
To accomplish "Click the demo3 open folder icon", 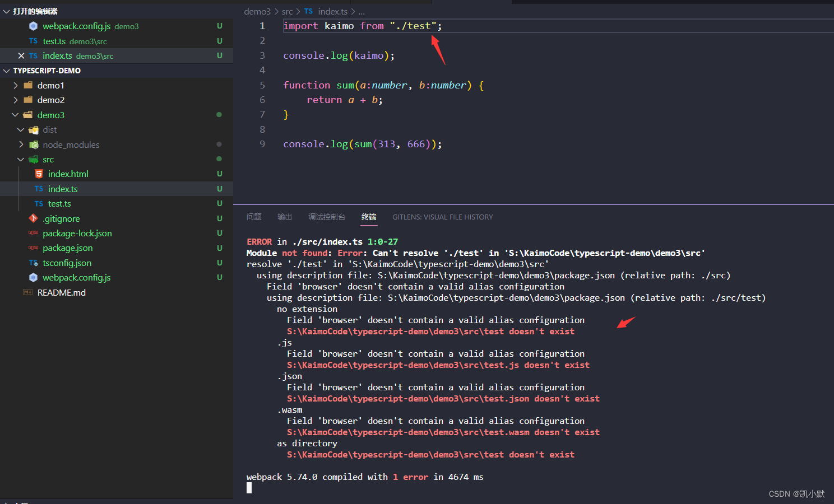I will pyautogui.click(x=28, y=115).
